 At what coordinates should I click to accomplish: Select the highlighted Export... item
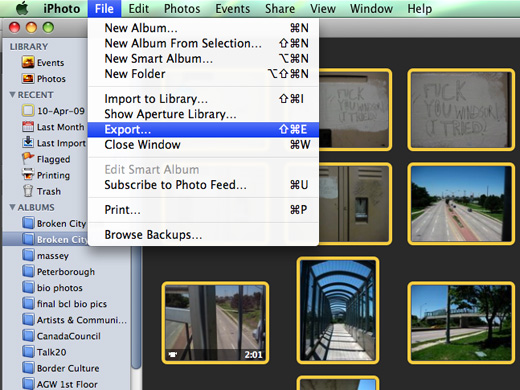click(203, 129)
